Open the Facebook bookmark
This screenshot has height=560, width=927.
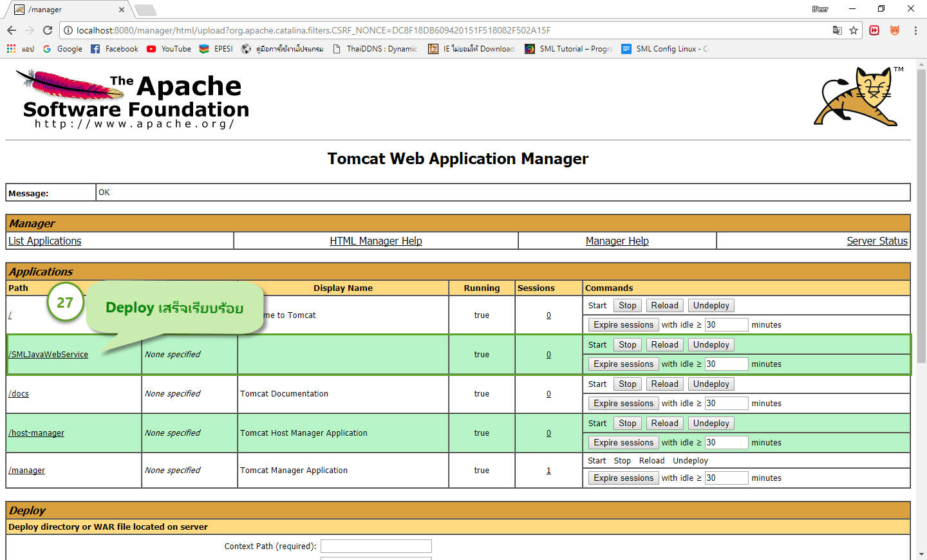pos(115,49)
